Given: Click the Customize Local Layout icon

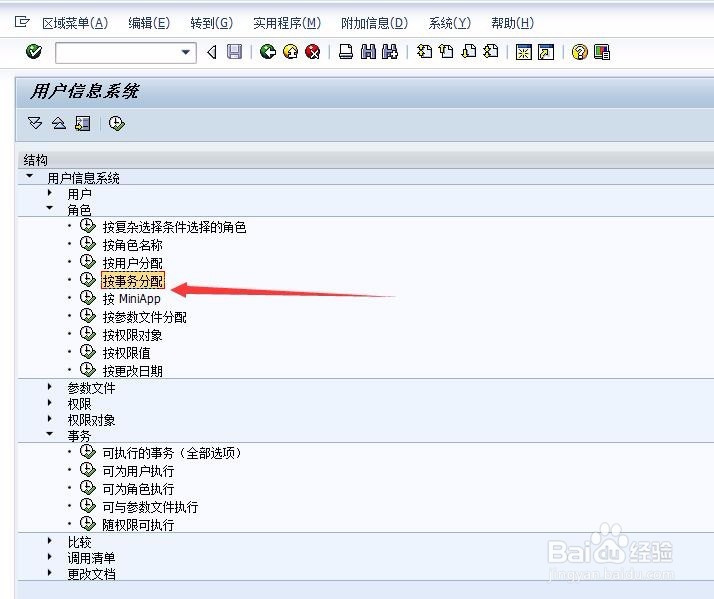Looking at the screenshot, I should (602, 52).
